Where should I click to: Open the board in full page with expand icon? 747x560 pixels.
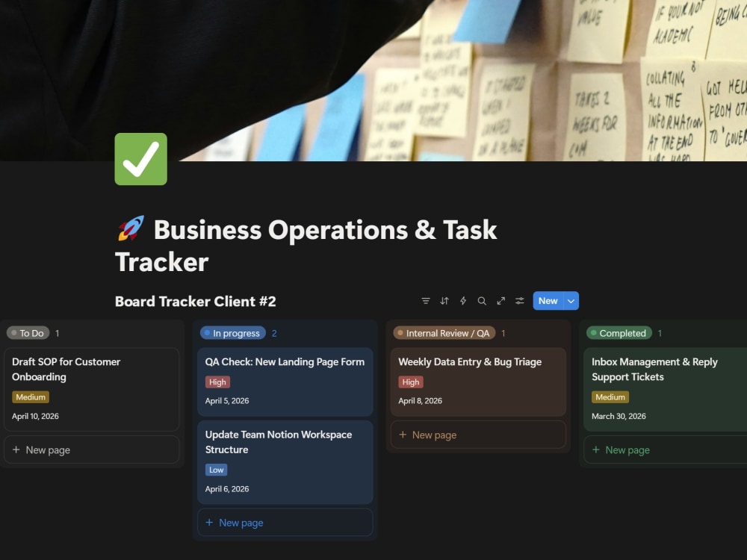pyautogui.click(x=500, y=301)
